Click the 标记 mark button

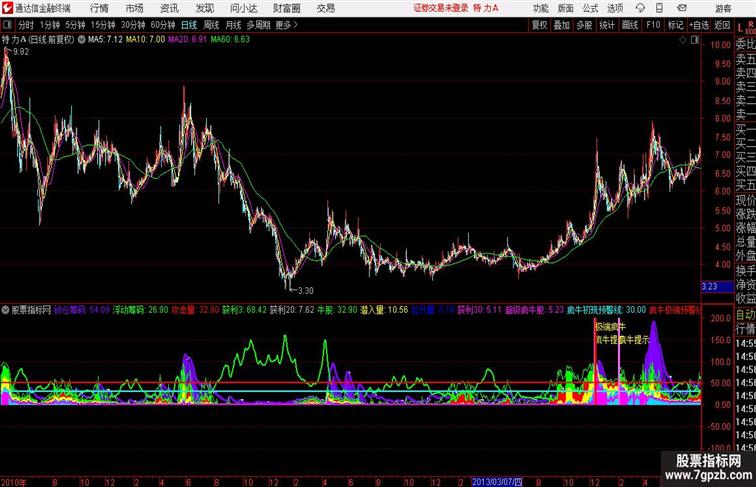click(x=675, y=25)
